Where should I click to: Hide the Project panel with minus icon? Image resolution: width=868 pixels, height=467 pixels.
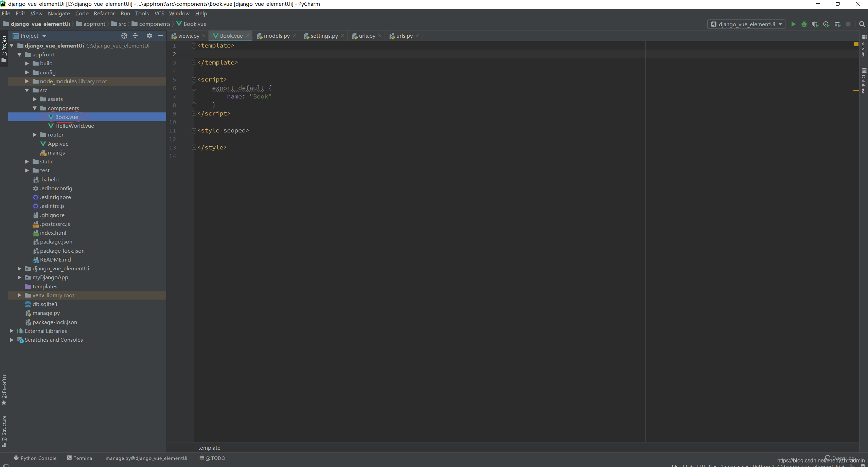click(x=160, y=36)
